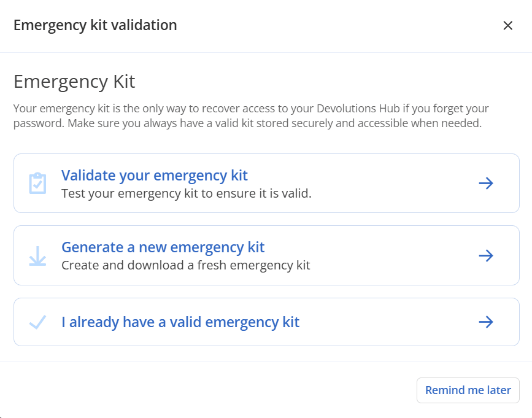Click the checkmark icon beside already valid kit
Image resolution: width=532 pixels, height=418 pixels.
click(x=37, y=322)
